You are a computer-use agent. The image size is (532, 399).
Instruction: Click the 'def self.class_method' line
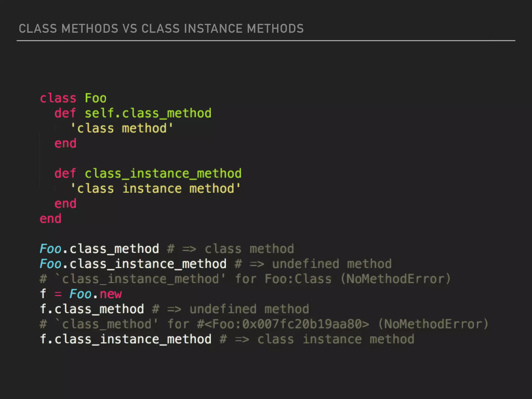[133, 113]
